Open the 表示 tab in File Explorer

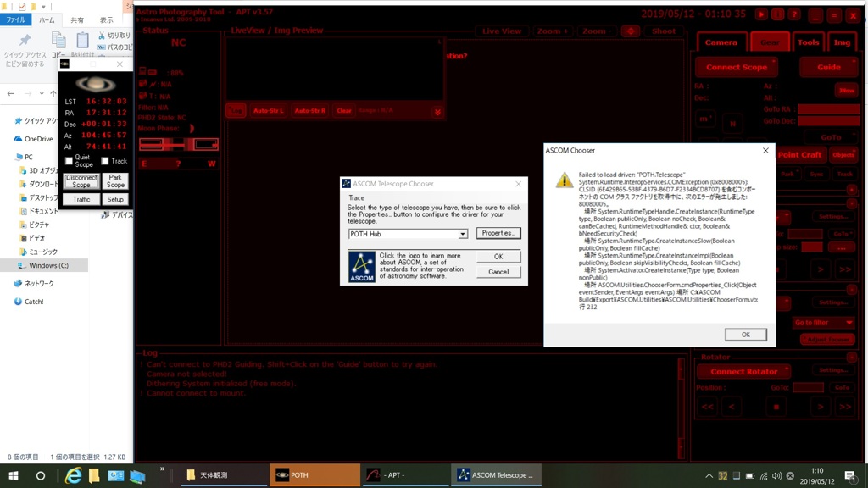(106, 20)
